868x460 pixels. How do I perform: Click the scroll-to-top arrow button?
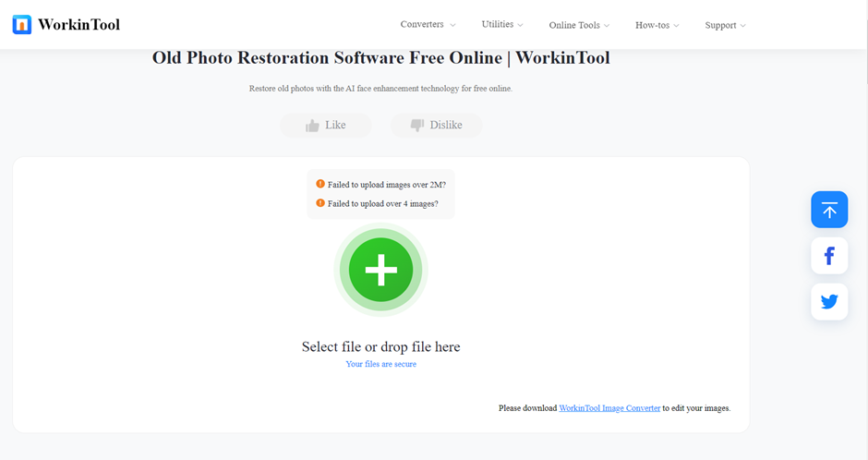pos(829,210)
